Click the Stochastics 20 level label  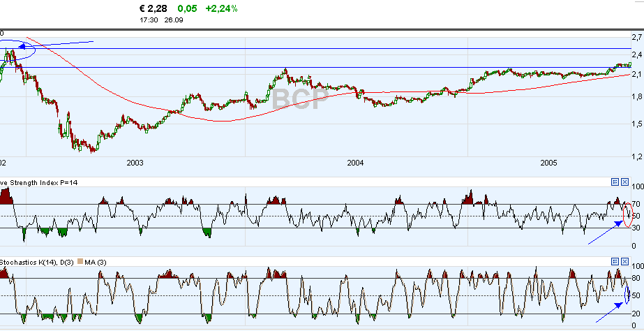tap(636, 314)
